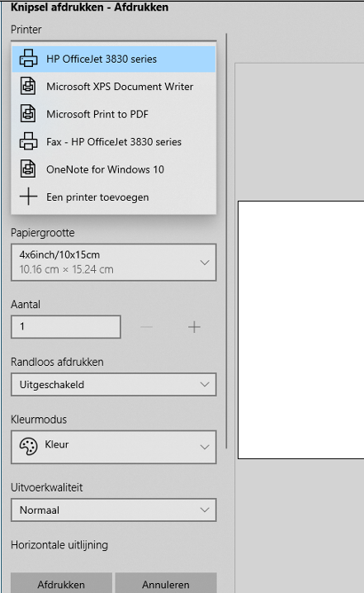Click the plus icon to add printer
Viewport: 364px width, 593px height.
pos(28,197)
